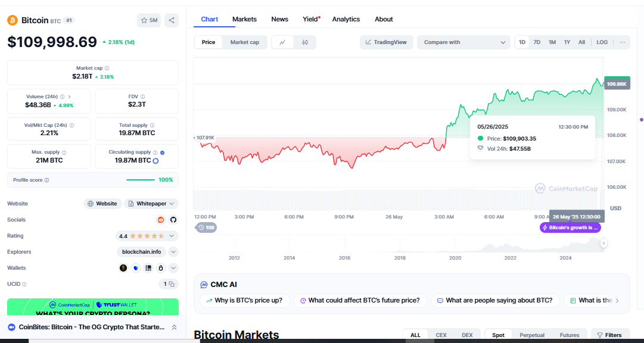Click the Circulating supply info icon
The width and height of the screenshot is (644, 343).
pyautogui.click(x=155, y=152)
